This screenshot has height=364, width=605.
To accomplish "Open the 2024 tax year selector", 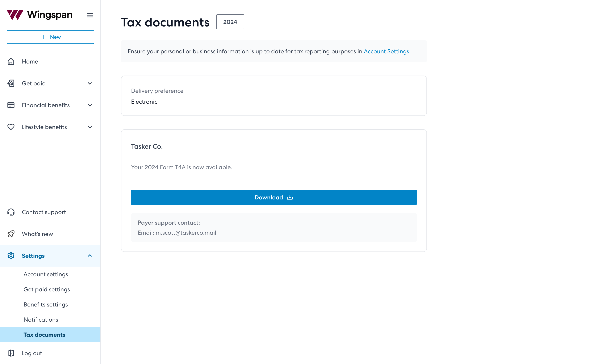I will pos(230,22).
